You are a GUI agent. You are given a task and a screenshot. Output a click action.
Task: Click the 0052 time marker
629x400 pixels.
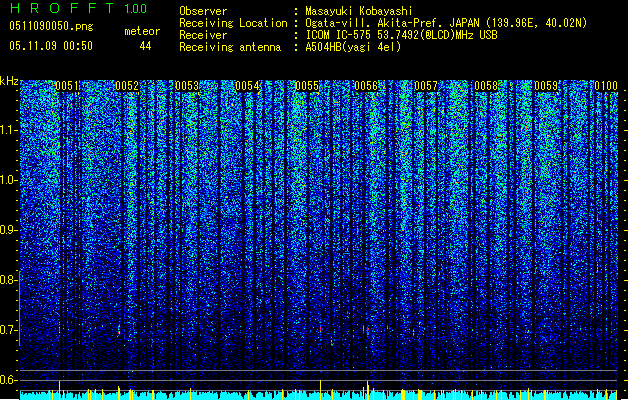(x=127, y=86)
